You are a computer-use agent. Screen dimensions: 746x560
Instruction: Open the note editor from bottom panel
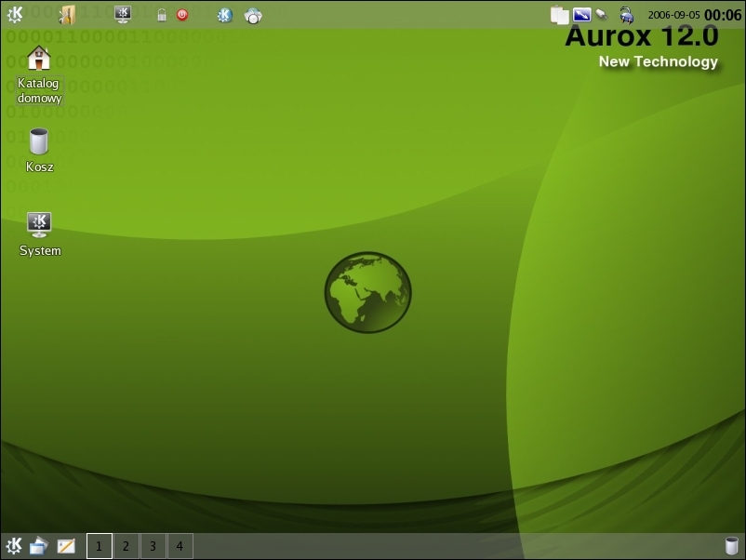coord(66,545)
